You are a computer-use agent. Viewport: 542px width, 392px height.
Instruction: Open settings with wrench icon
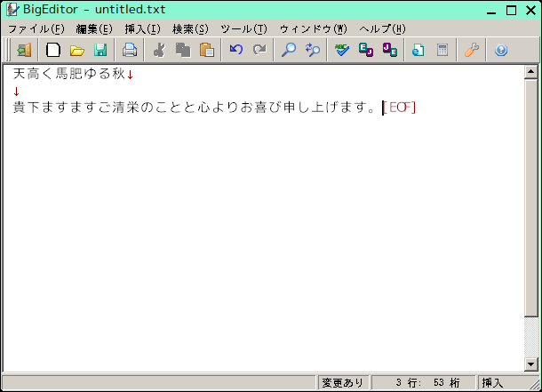[472, 50]
